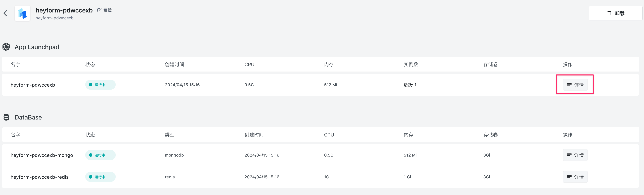The height and width of the screenshot is (195, 644).
Task: Click the DataBase section heading
Action: point(28,117)
